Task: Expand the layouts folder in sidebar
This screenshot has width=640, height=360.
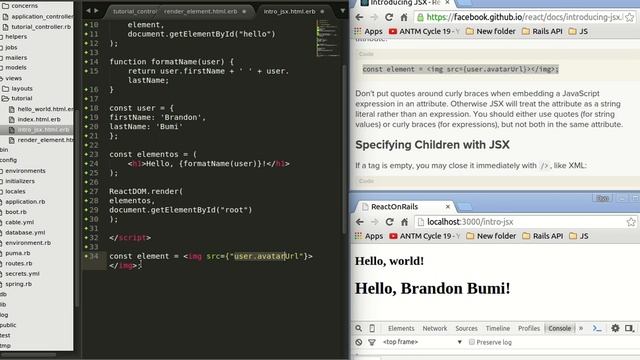Action: [x=17, y=88]
